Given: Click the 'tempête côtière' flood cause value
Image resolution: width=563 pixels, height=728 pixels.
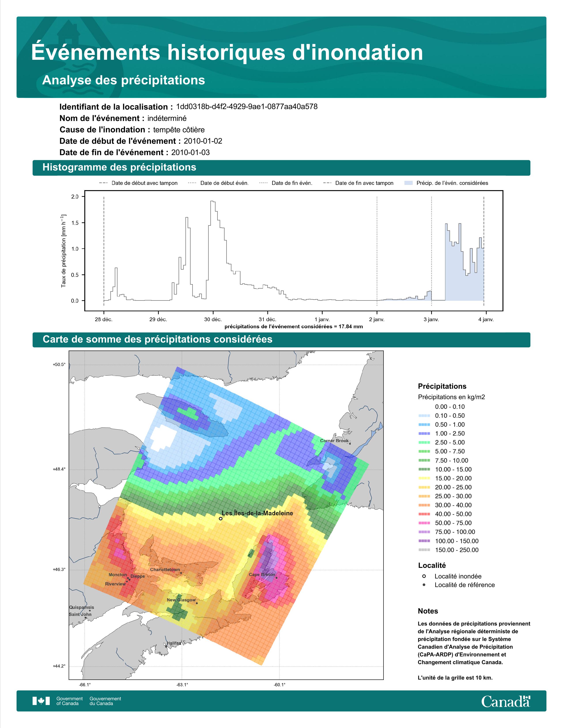Looking at the screenshot, I should coord(179,130).
